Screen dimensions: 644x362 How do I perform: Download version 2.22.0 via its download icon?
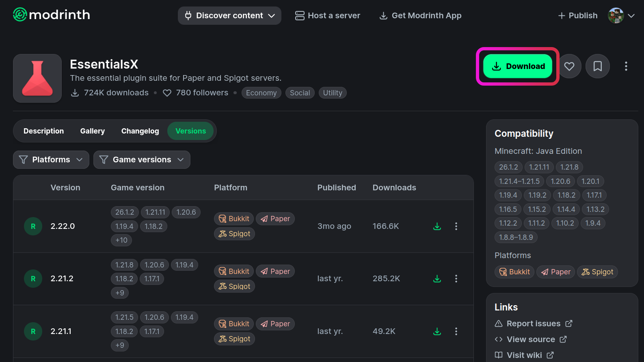[437, 226]
